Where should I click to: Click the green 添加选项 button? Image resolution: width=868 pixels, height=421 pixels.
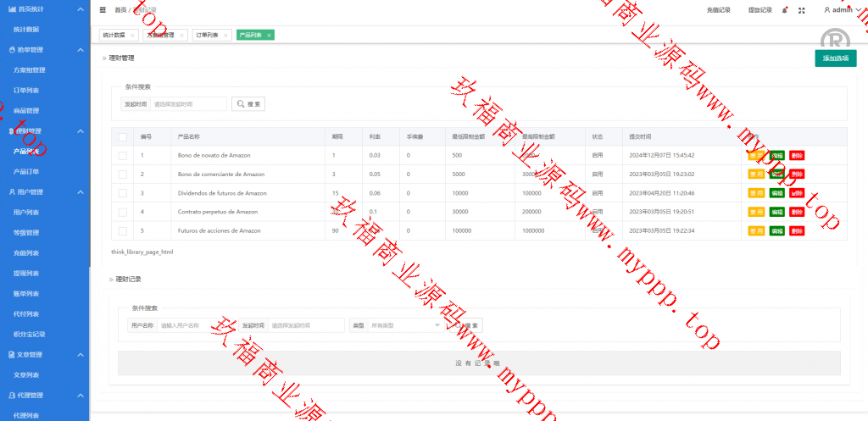835,58
